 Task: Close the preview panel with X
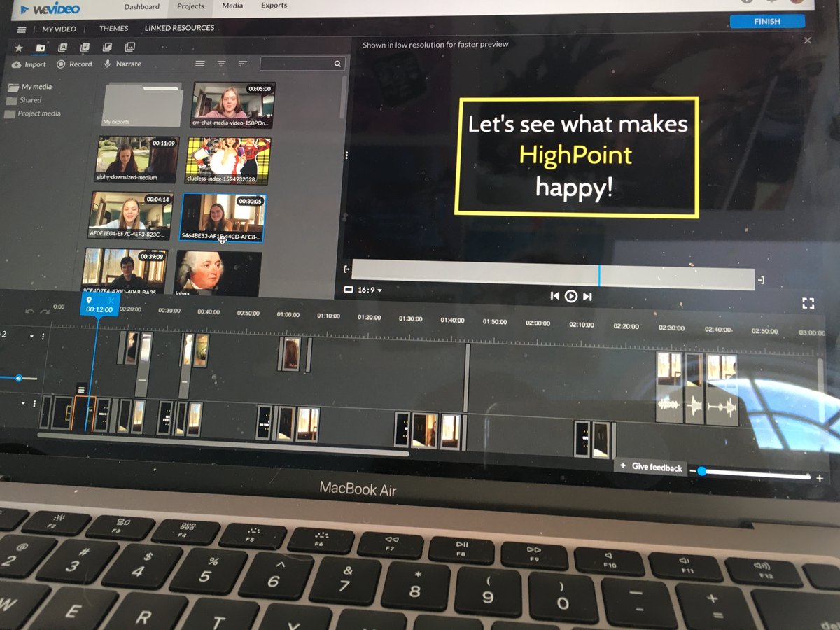[x=807, y=41]
